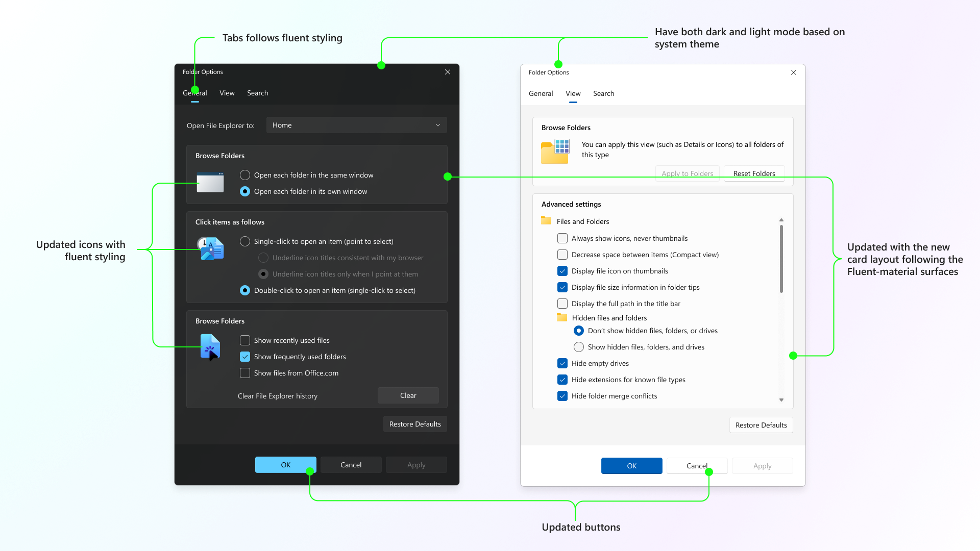Click the scrollbar down arrow in Advanced settings
The height and width of the screenshot is (551, 980).
click(x=781, y=399)
